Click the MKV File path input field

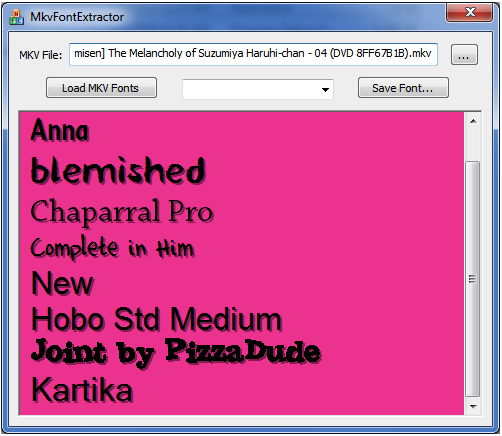click(x=253, y=54)
